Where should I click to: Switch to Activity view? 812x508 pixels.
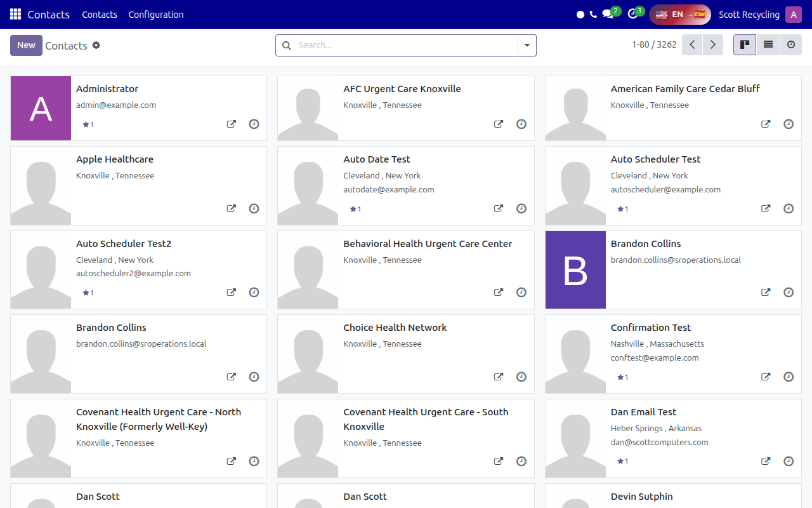point(791,45)
